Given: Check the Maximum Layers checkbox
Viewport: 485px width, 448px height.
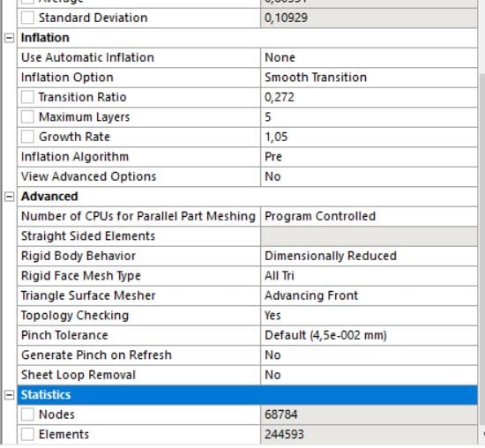Looking at the screenshot, I should tap(27, 117).
